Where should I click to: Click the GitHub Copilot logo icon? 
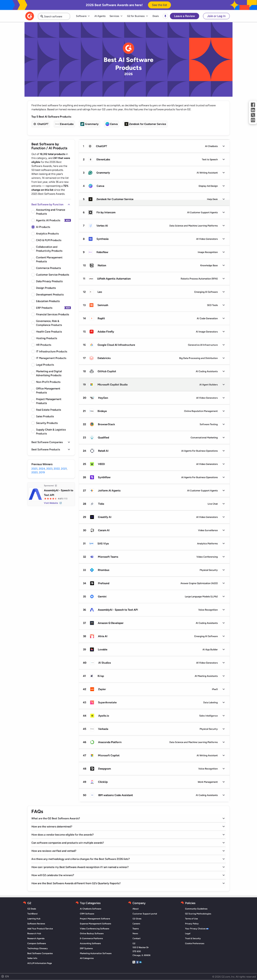91,371
